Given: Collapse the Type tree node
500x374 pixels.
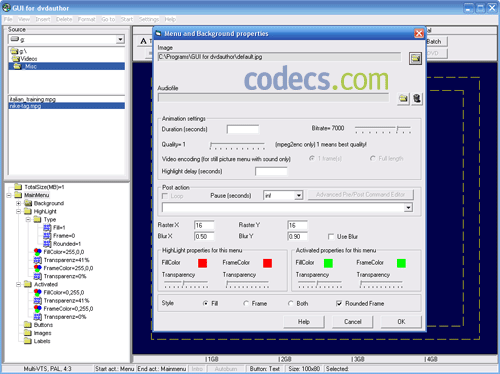Looking at the screenshot, I should tap(28, 219).
